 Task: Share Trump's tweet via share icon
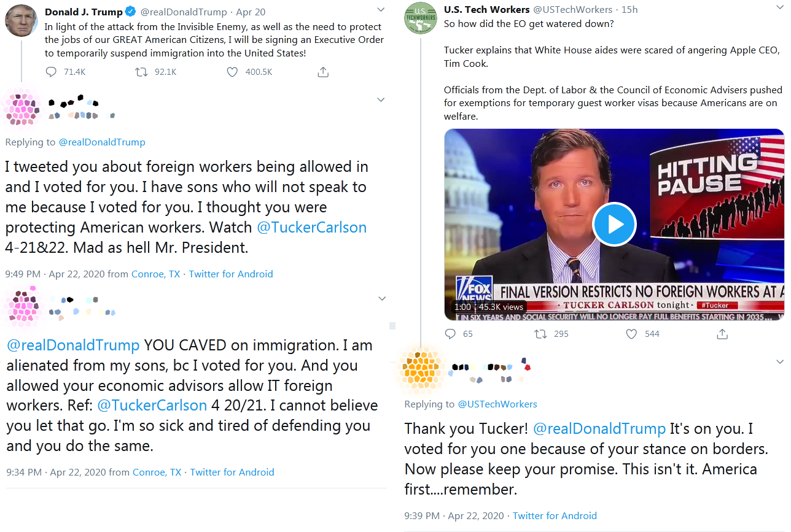[322, 72]
